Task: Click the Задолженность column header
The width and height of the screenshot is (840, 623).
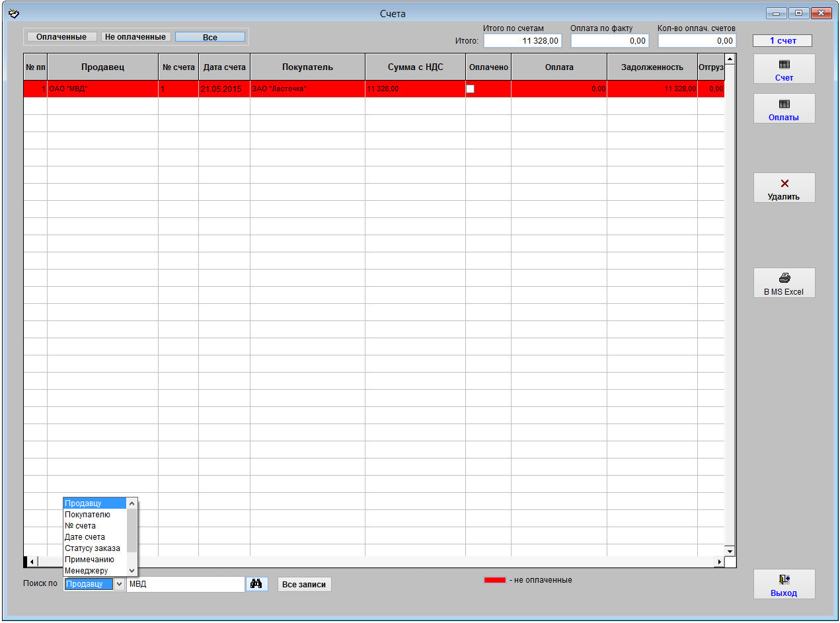Action: point(652,67)
